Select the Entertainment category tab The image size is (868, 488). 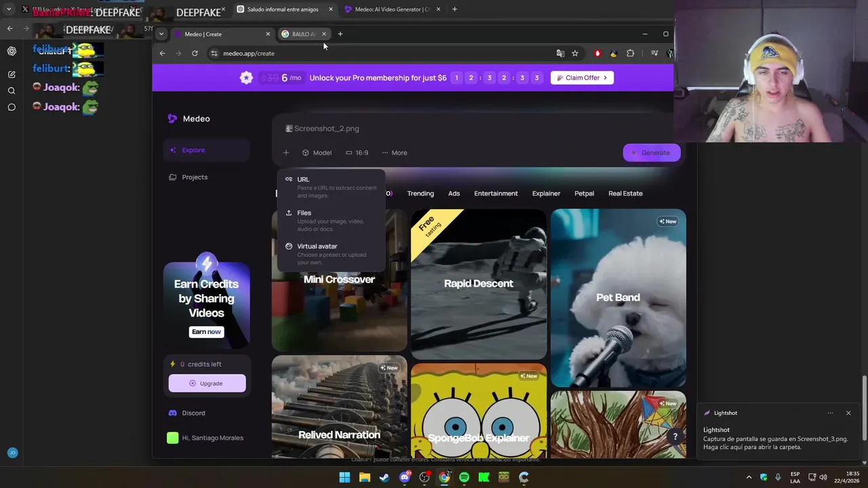click(x=496, y=193)
